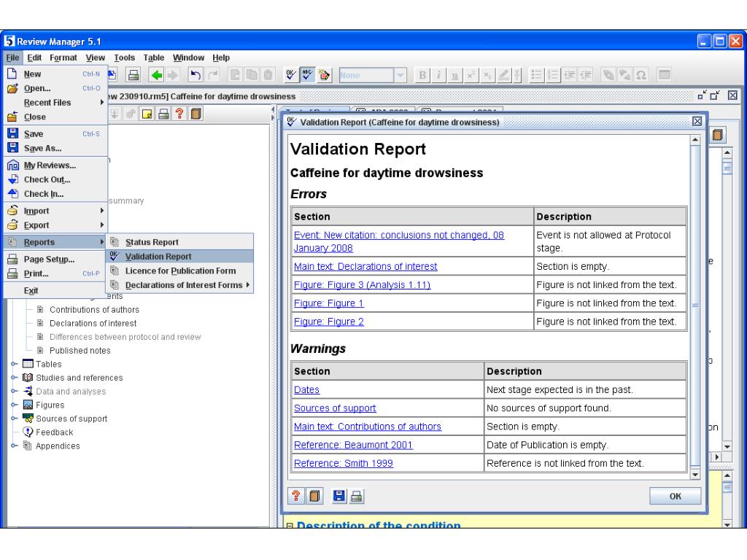Click the Bulleted list toolbar icon

tap(536, 75)
